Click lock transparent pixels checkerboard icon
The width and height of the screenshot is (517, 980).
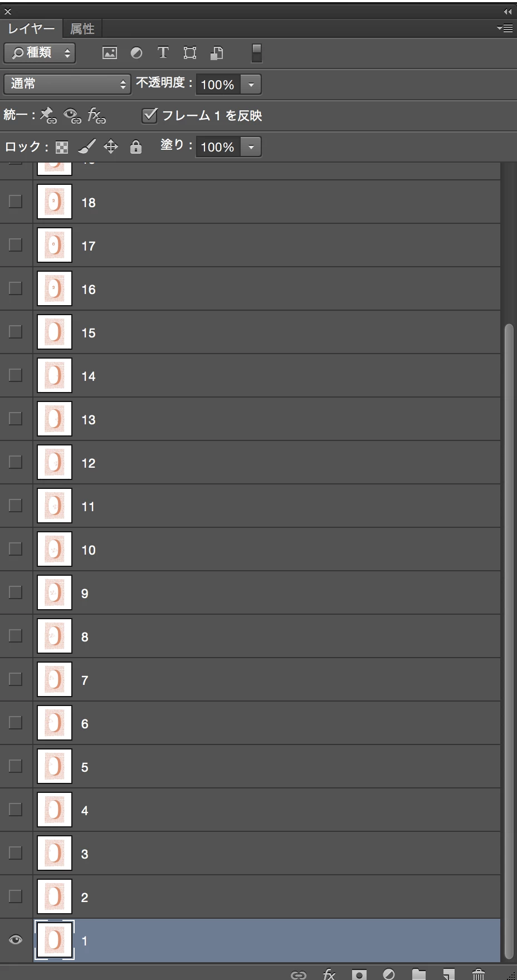62,147
